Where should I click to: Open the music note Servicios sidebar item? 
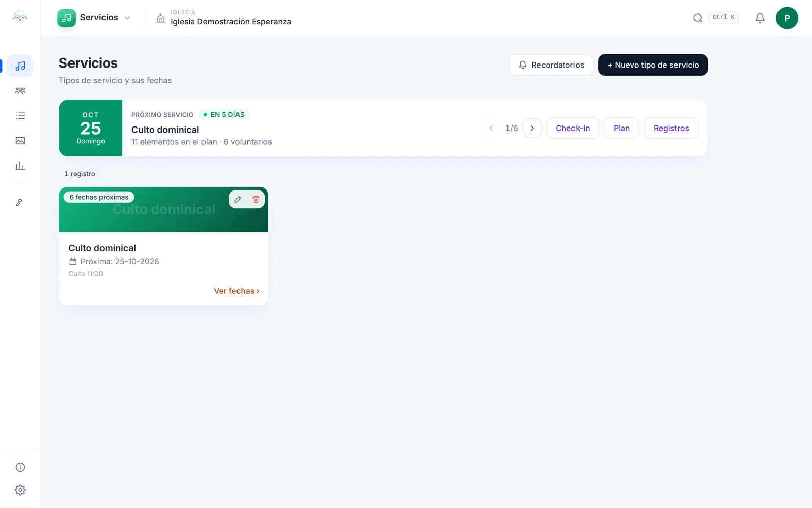[20, 66]
